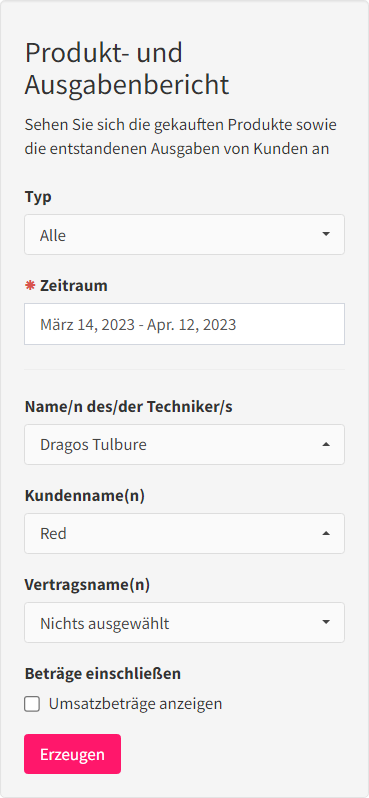This screenshot has width=369, height=798.
Task: Click the pink Erzeugen button
Action: (72, 754)
